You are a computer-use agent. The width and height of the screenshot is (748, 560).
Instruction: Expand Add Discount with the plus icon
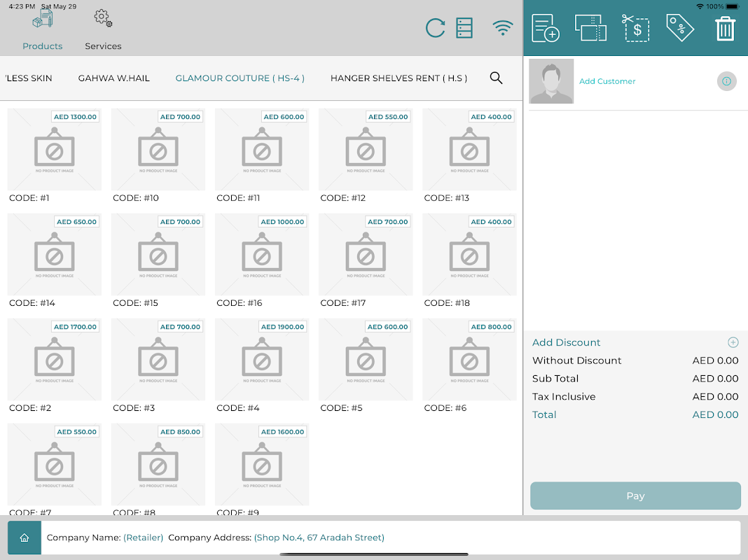[x=733, y=342]
